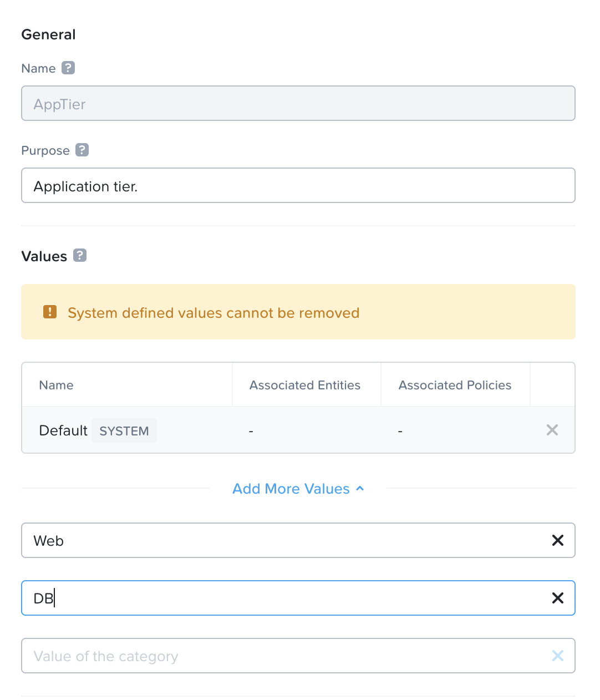Open the Purpose field help tooltip icon
Image resolution: width=600 pixels, height=700 pixels.
(82, 150)
